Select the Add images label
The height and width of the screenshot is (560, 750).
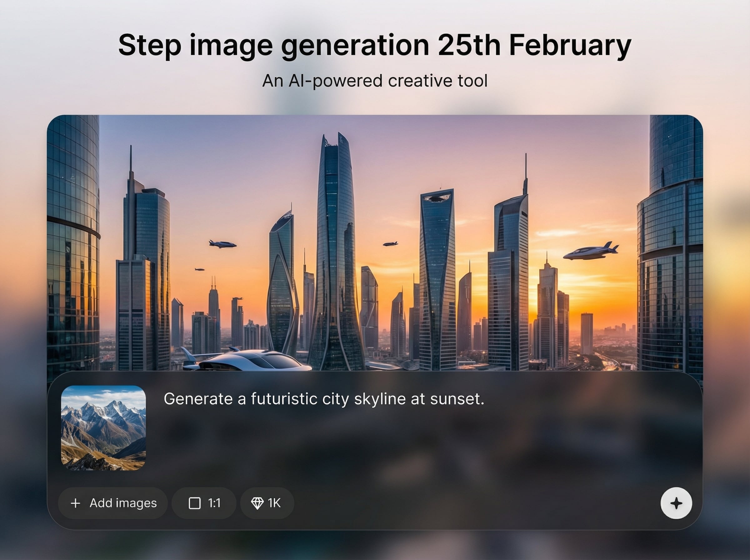(123, 503)
